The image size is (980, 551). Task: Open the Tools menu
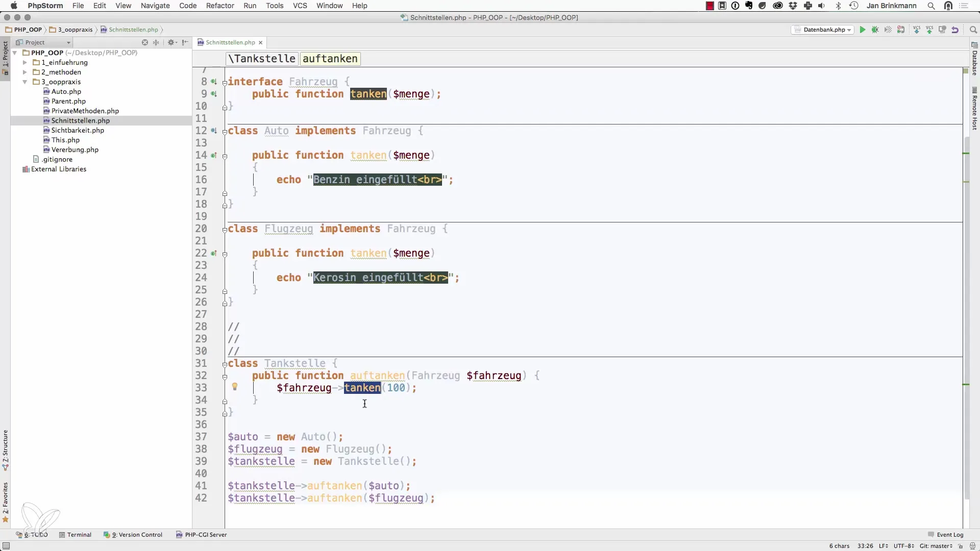tap(275, 6)
